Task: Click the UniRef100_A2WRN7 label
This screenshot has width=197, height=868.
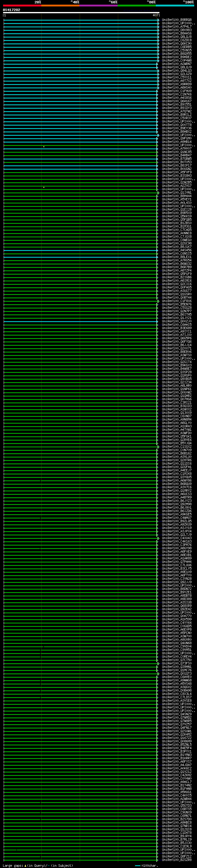Action: [x=177, y=64]
